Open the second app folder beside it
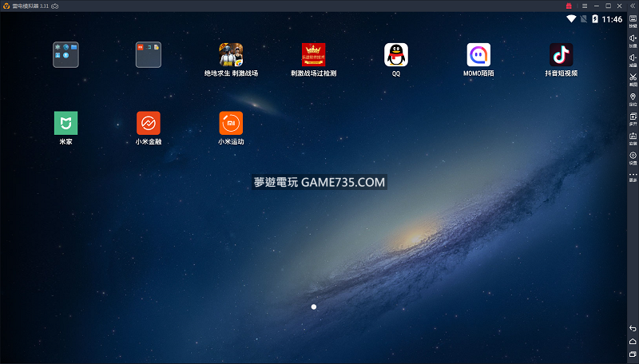The height and width of the screenshot is (364, 639). 149,54
